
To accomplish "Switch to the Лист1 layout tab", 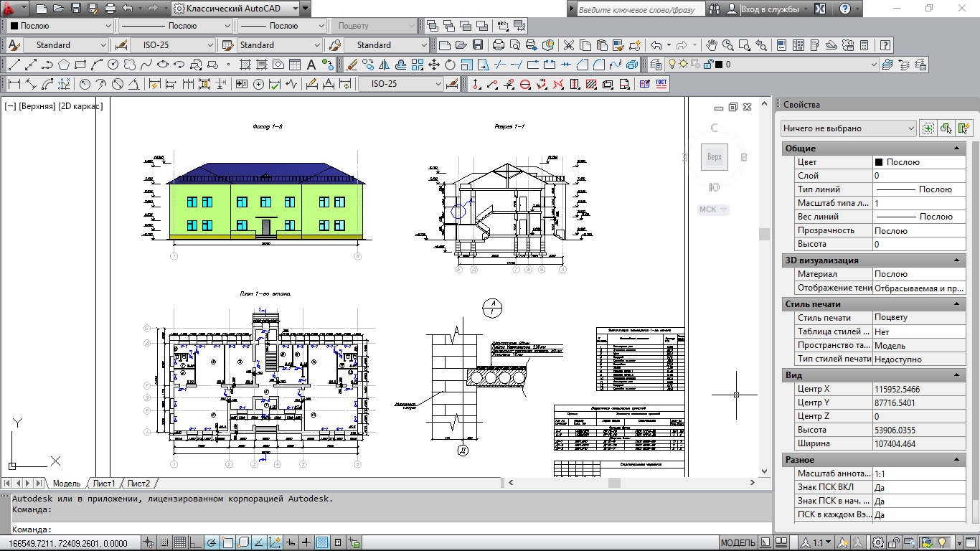I will tap(103, 484).
